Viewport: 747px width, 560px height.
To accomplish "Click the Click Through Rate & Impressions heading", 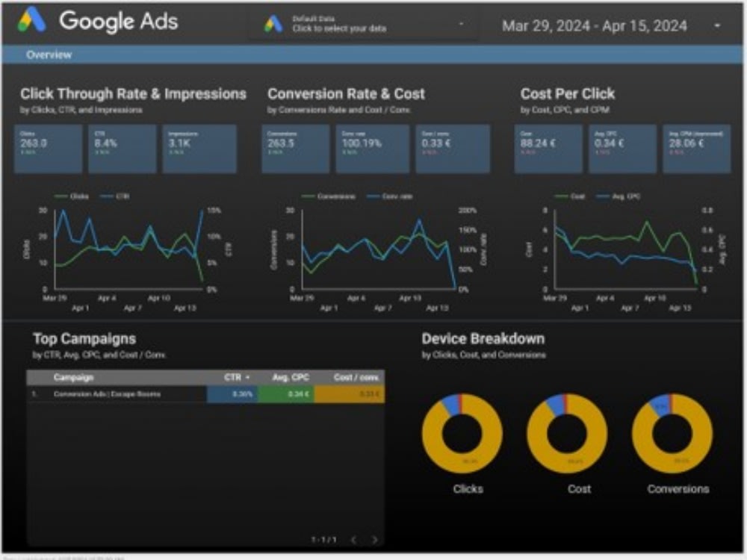I will (x=134, y=94).
